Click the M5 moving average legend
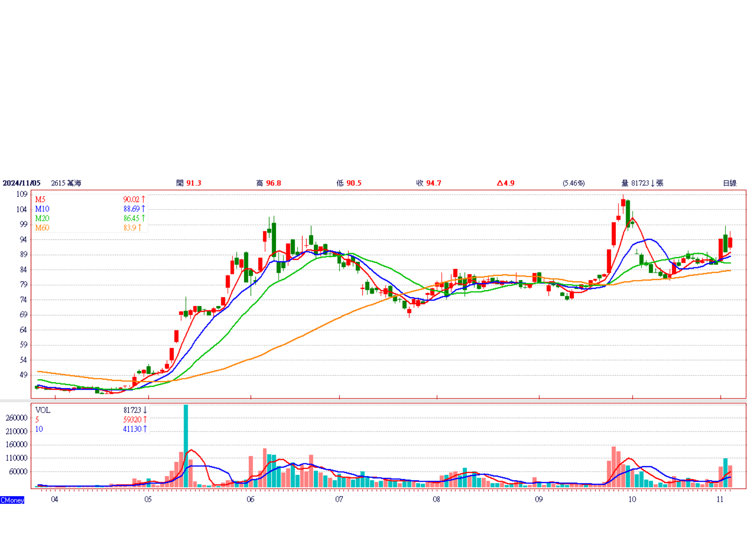This screenshot has height=560, width=747. point(40,199)
